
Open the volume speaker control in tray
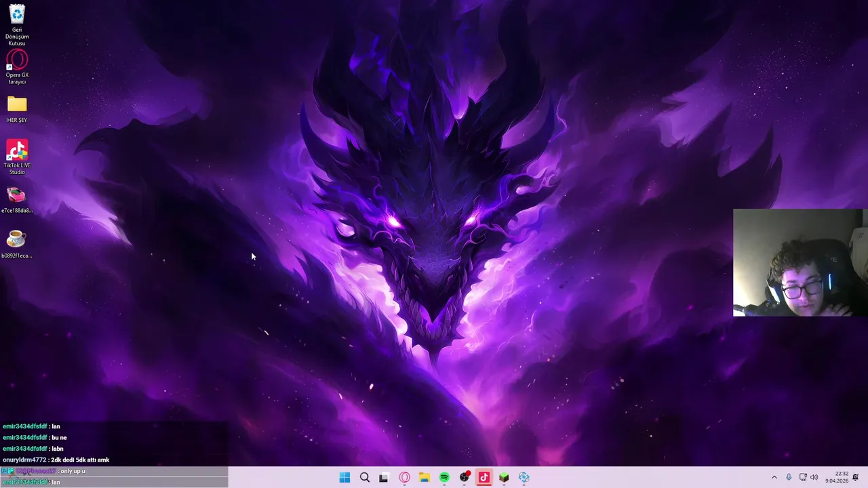tap(814, 477)
